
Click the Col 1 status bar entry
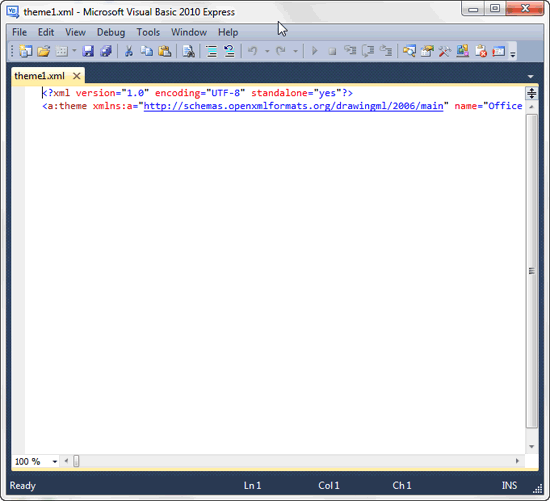pyautogui.click(x=329, y=486)
